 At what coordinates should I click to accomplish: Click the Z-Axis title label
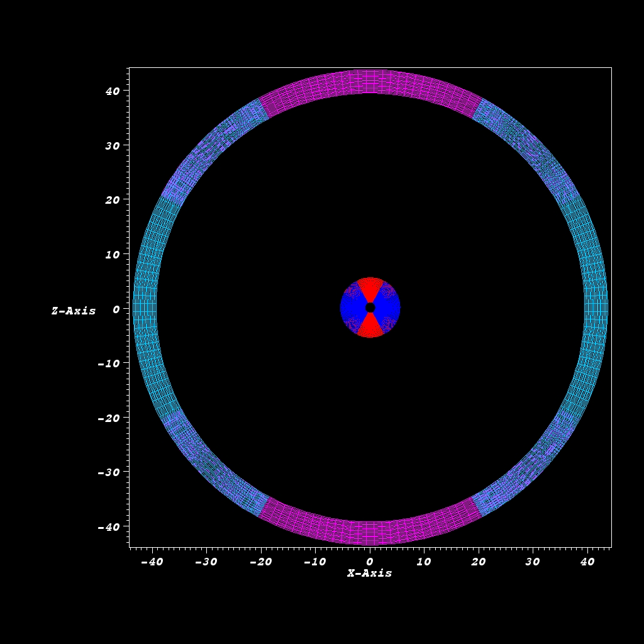tap(74, 311)
